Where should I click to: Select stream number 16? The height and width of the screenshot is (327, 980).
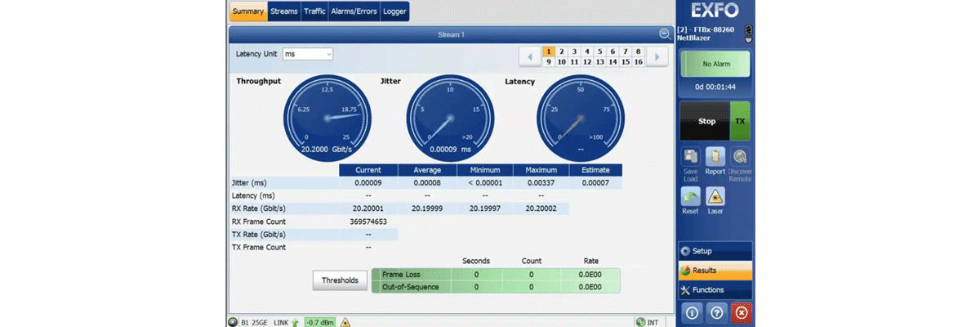(638, 62)
